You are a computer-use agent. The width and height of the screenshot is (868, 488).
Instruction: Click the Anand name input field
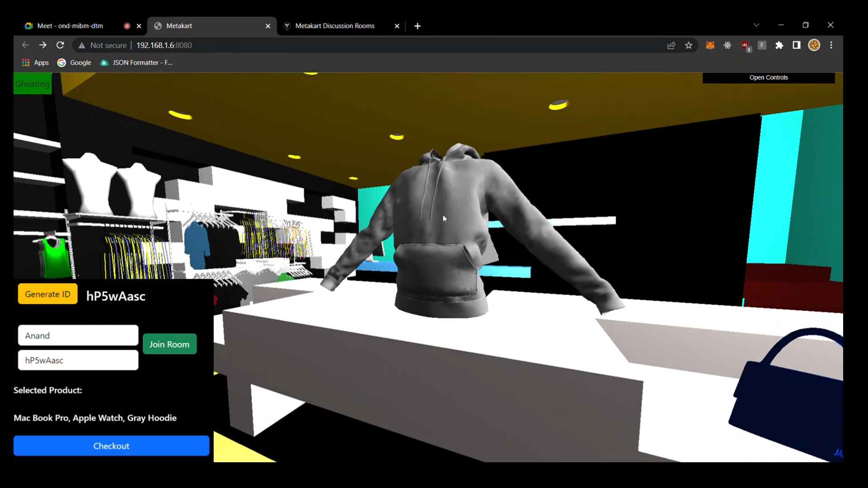pyautogui.click(x=78, y=336)
